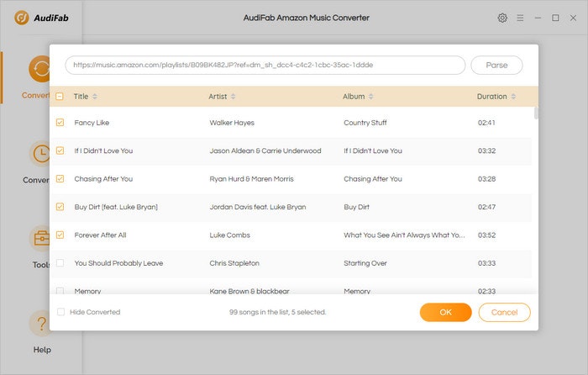Click the duration 02:41
The height and width of the screenshot is (375, 588).
pyautogui.click(x=486, y=123)
